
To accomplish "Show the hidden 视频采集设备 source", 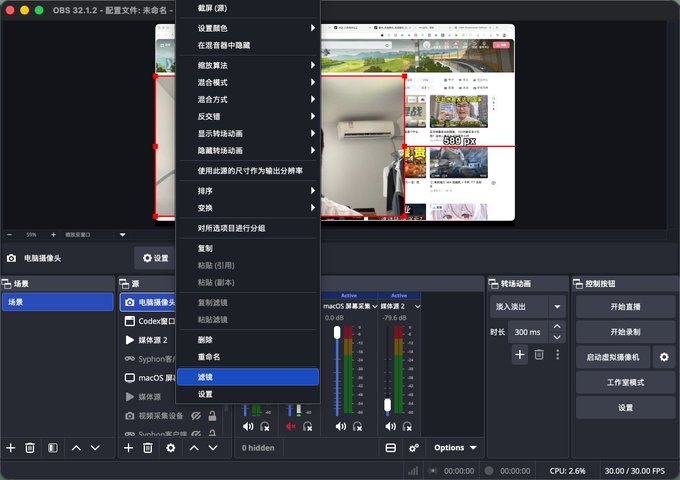I will tap(196, 415).
